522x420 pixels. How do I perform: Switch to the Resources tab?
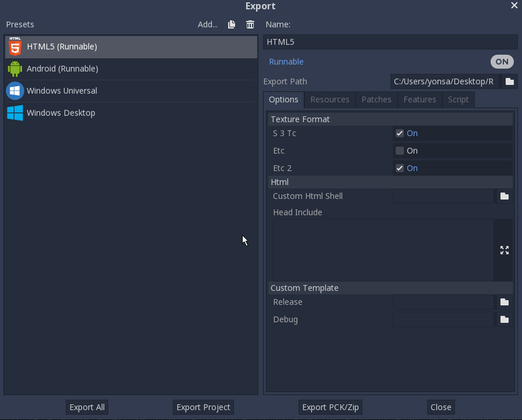(329, 99)
